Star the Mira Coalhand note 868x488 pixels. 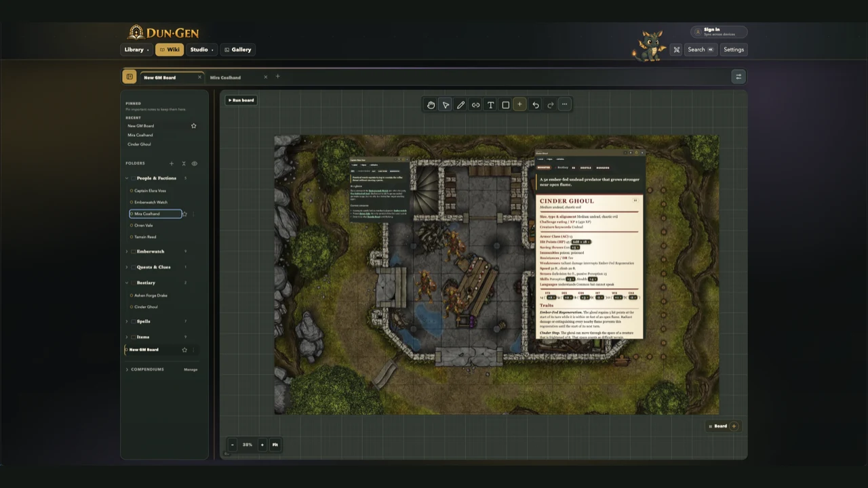184,214
